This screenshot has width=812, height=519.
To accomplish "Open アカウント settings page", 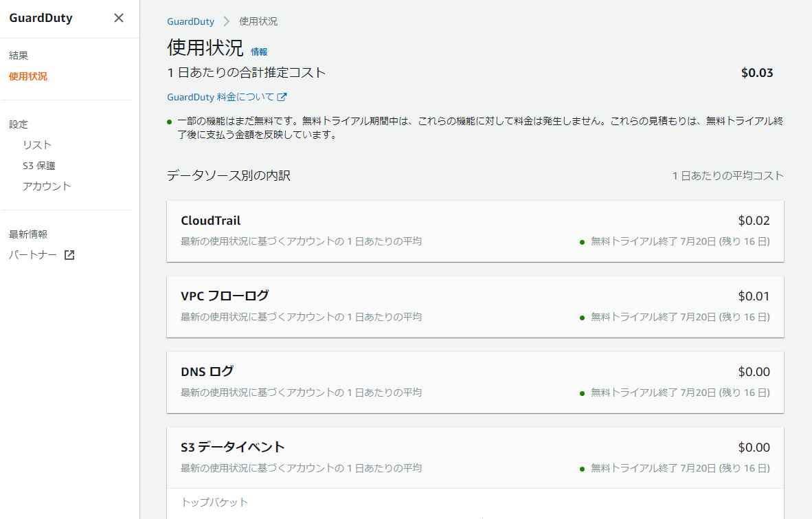I will [47, 186].
